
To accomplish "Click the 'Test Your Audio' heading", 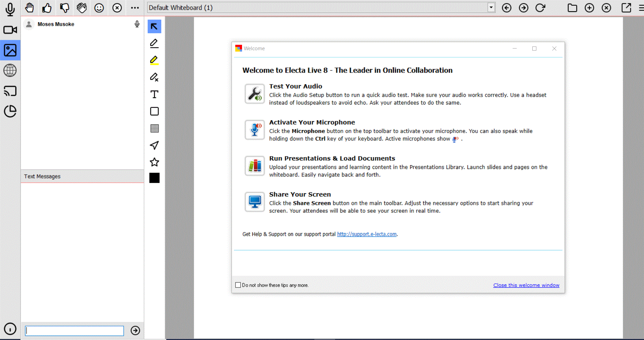I will click(296, 86).
